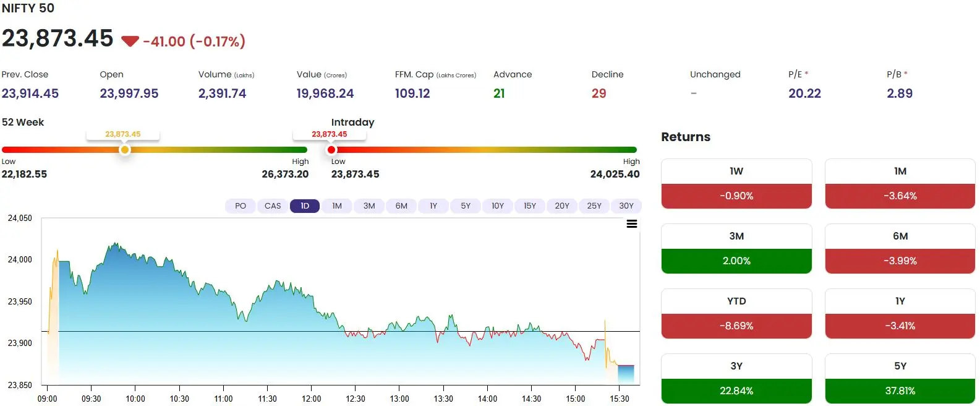Click the Unchanged label
This screenshot has width=980, height=406.
[715, 74]
